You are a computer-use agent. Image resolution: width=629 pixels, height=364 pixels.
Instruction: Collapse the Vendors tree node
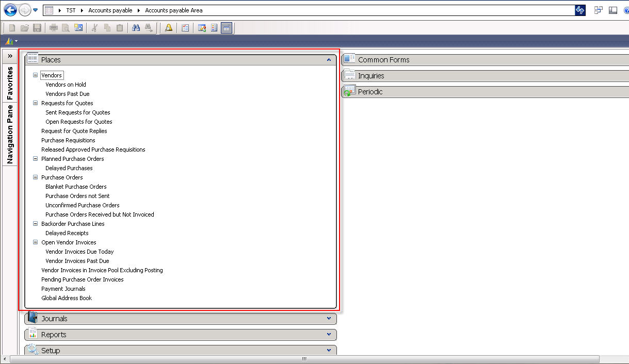[x=36, y=75]
